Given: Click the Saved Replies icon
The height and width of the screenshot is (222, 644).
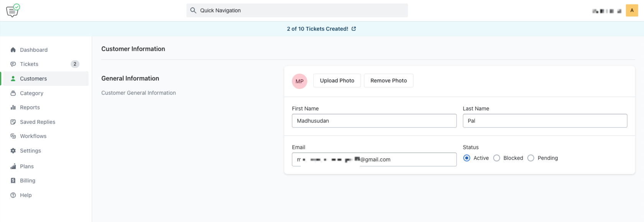Looking at the screenshot, I should tap(13, 122).
